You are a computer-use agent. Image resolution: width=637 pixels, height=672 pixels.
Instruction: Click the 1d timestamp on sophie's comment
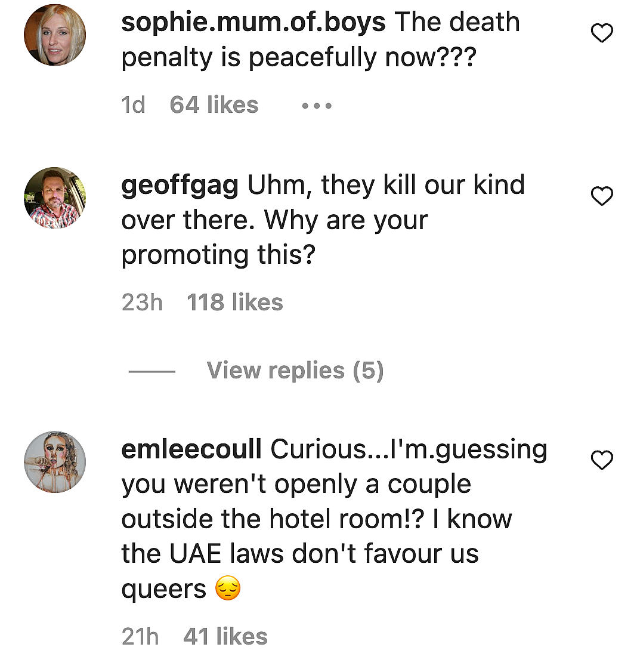[x=133, y=105]
